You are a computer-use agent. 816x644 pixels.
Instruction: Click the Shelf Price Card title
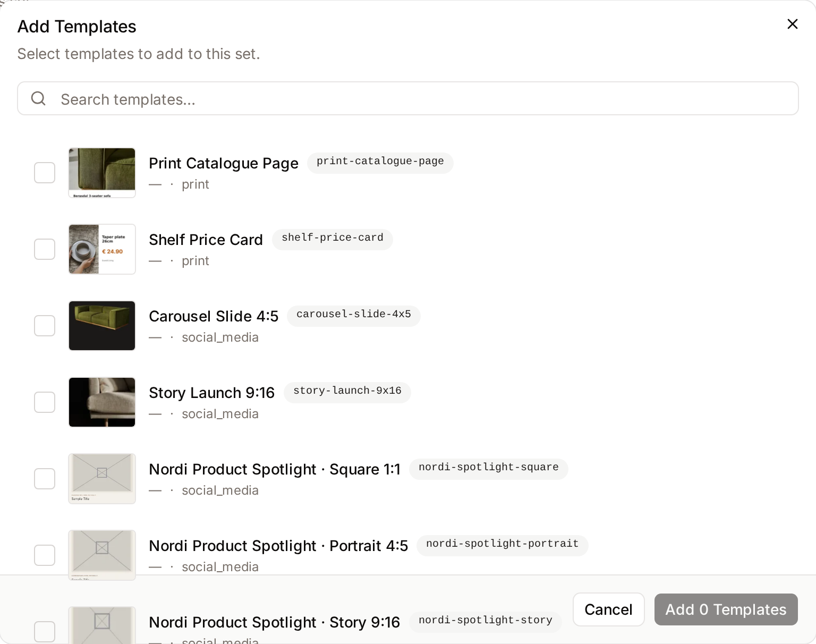point(206,240)
